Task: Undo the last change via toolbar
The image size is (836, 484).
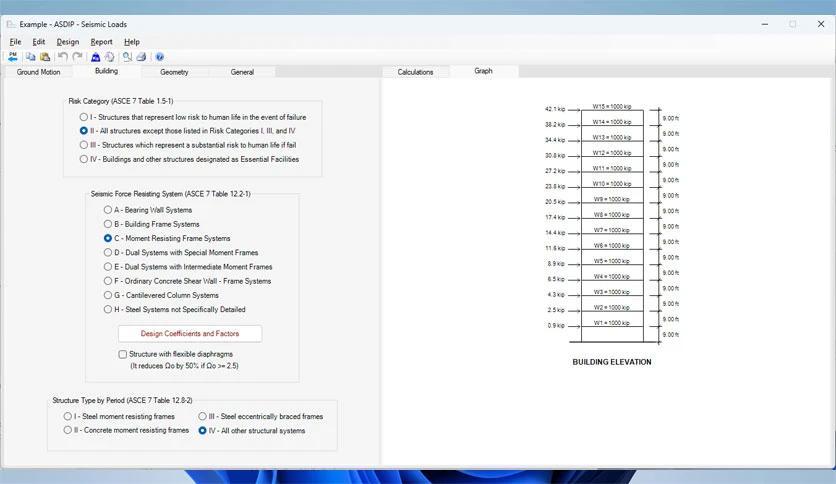Action: coord(63,57)
